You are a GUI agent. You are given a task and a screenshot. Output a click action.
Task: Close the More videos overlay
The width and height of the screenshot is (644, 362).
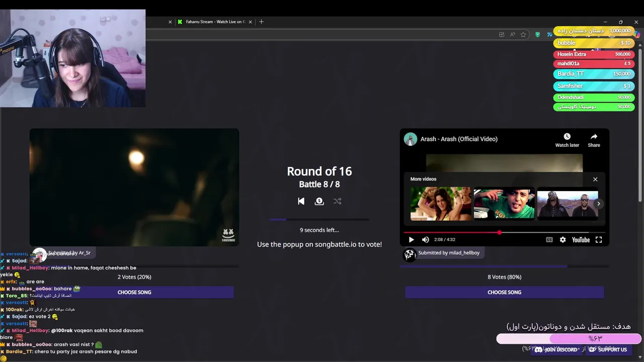click(x=595, y=179)
